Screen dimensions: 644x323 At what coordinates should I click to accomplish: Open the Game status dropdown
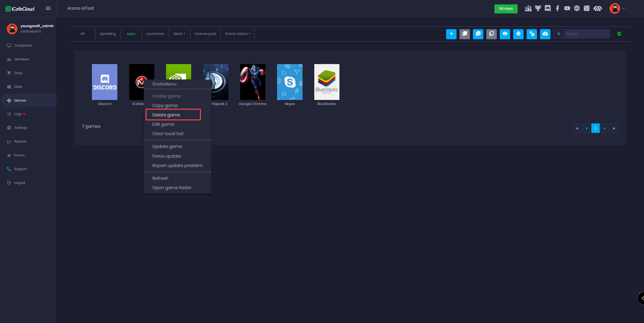[237, 34]
